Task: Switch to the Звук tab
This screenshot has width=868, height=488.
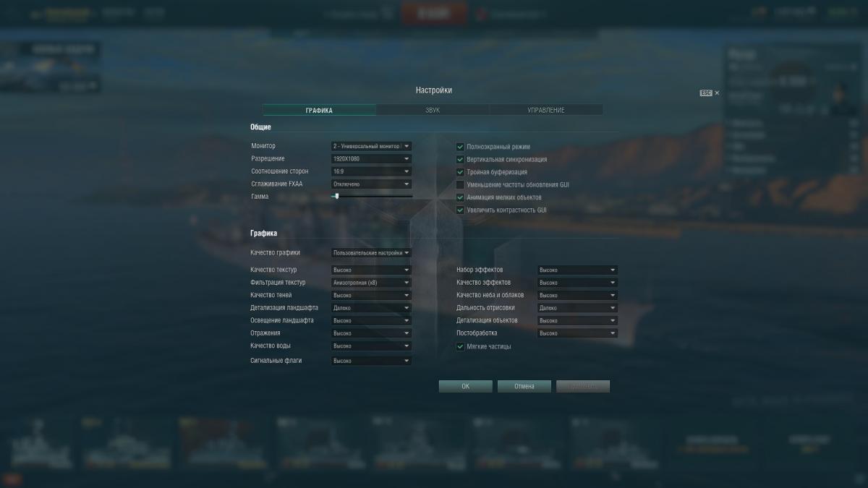Action: (433, 110)
